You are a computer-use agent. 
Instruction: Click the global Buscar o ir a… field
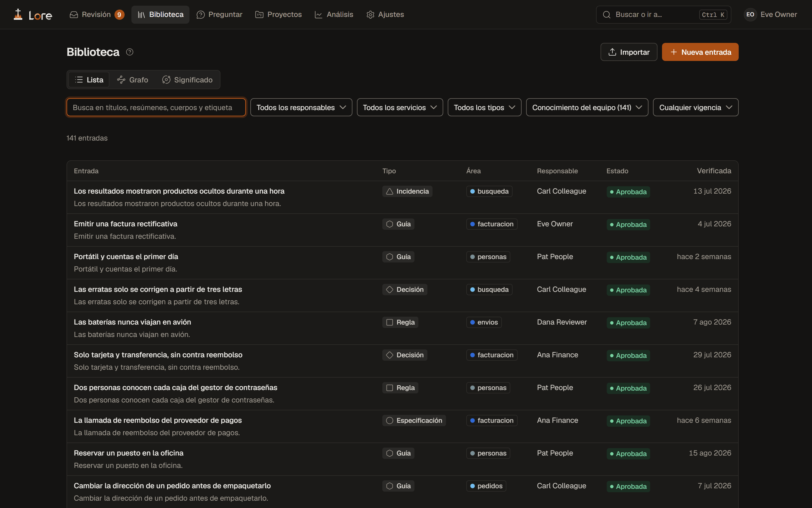[x=663, y=14]
